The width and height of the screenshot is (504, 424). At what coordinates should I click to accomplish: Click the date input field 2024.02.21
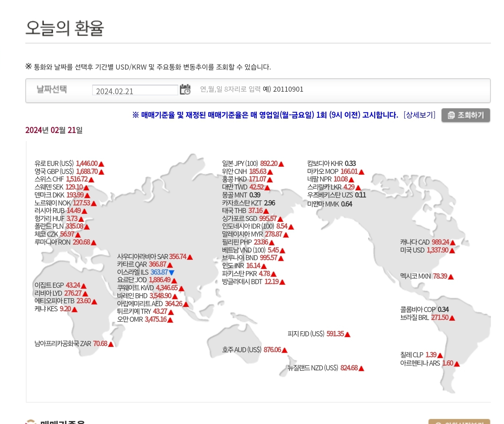pos(135,90)
